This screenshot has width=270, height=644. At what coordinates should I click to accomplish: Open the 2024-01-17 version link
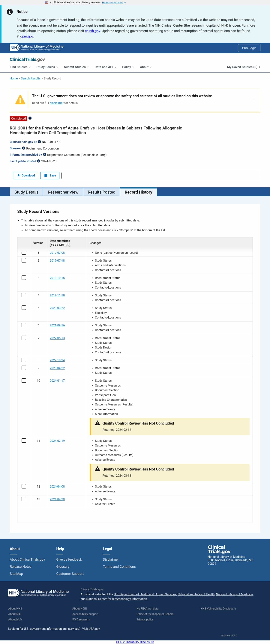(57, 381)
